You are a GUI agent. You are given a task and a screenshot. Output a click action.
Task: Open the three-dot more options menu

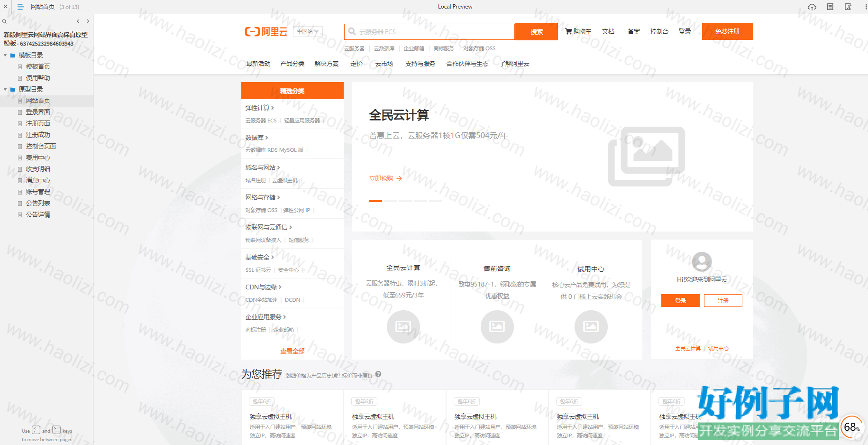click(866, 7)
